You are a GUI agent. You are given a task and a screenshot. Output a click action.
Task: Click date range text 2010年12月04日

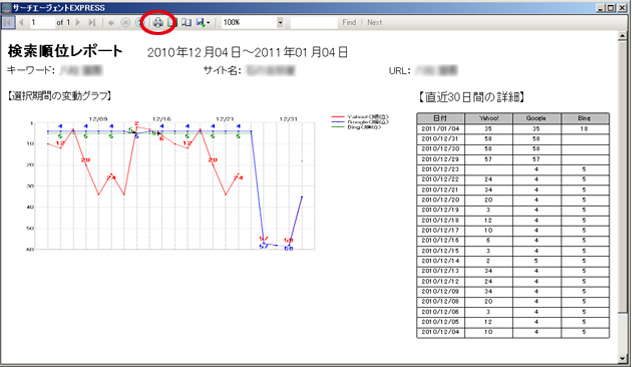[x=194, y=52]
